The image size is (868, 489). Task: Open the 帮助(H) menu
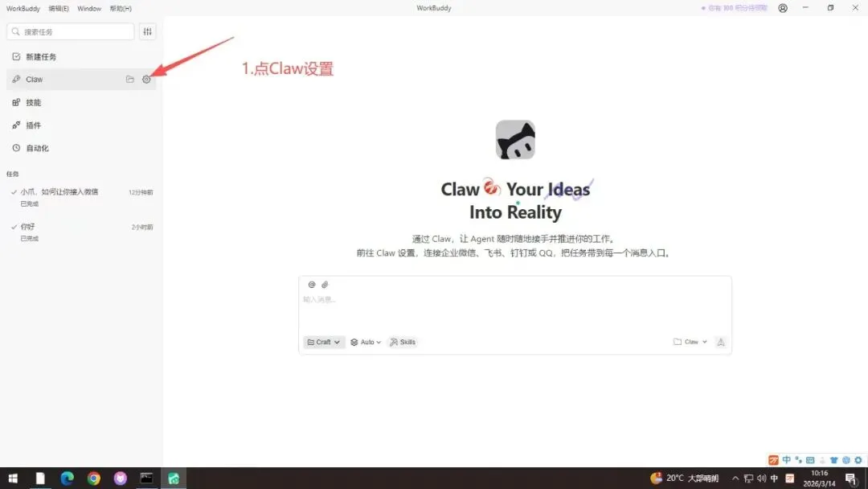[121, 8]
